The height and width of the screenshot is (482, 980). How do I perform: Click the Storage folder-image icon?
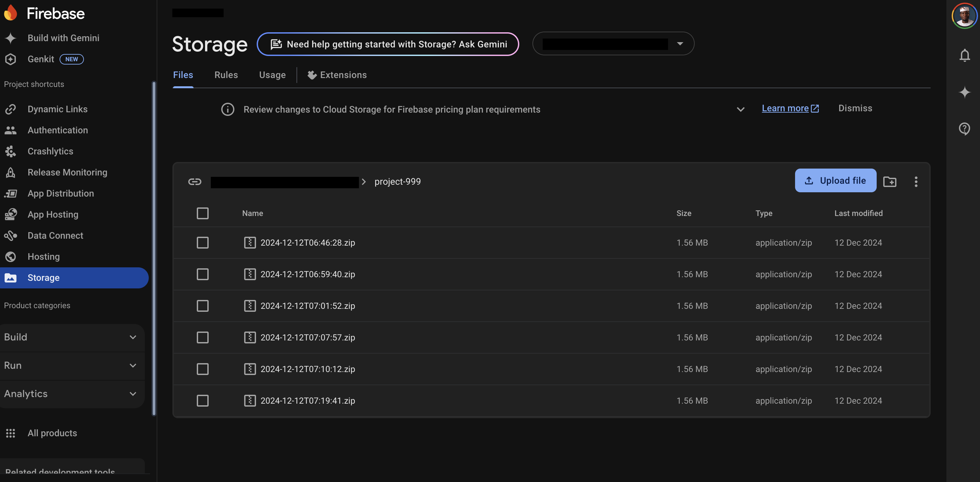pyautogui.click(x=11, y=278)
